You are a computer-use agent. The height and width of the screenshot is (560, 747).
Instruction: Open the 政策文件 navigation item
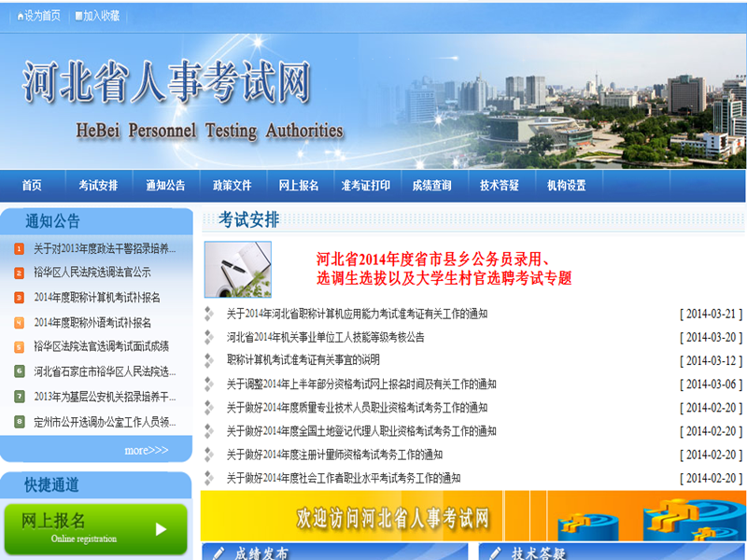click(232, 185)
